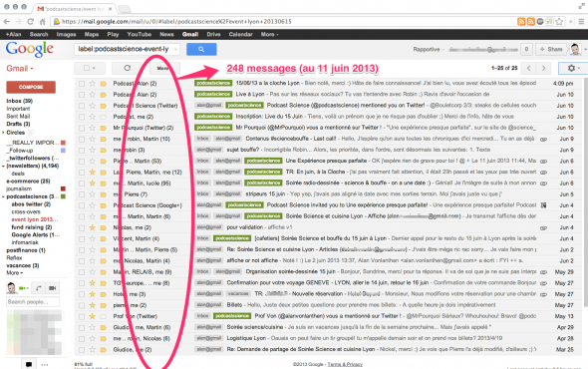Click +Alan in Google bar
The height and width of the screenshot is (369, 588).
[14, 34]
